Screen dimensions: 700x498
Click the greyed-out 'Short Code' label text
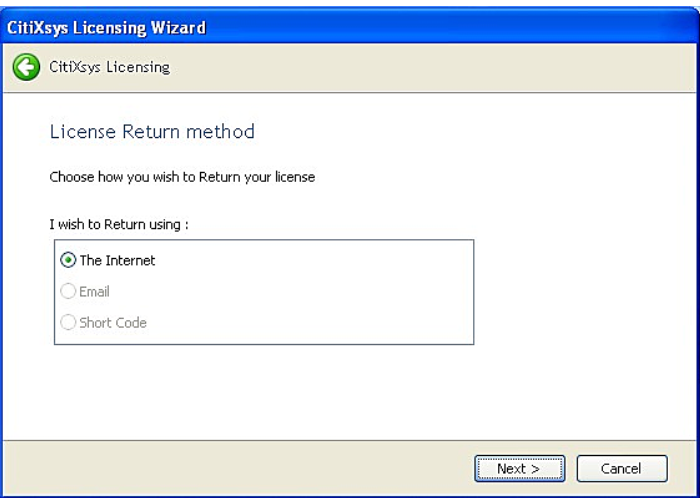(x=113, y=323)
